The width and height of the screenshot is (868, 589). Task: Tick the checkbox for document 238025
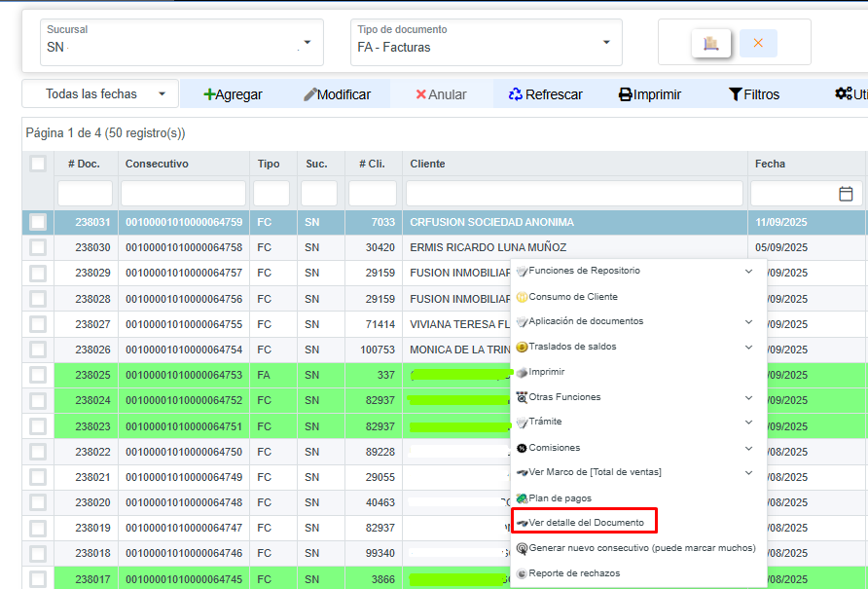click(38, 375)
